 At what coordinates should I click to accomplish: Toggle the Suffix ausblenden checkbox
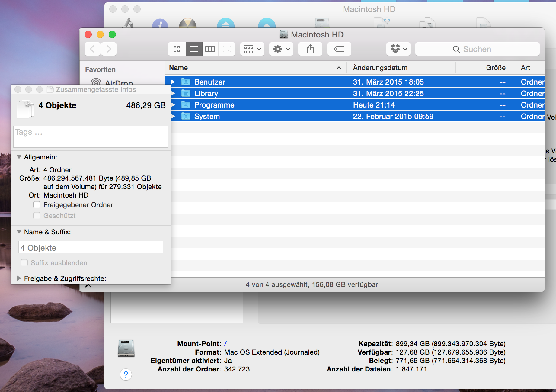coord(24,263)
